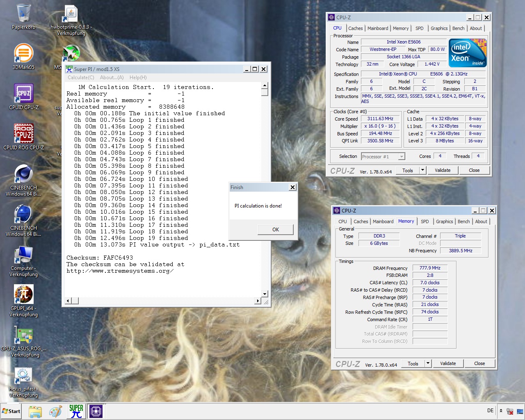
Task: Click Validate in lower CPU-Z window
Action: tap(448, 363)
